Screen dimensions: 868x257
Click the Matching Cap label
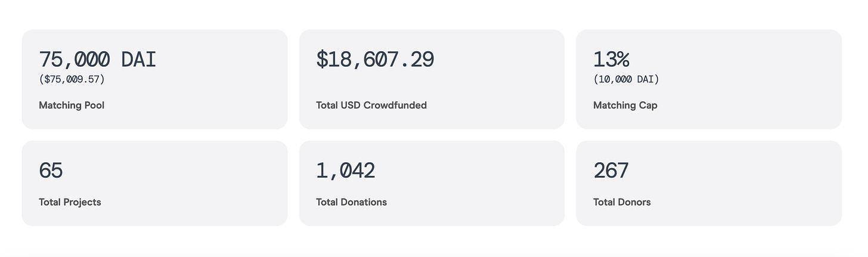[625, 106]
